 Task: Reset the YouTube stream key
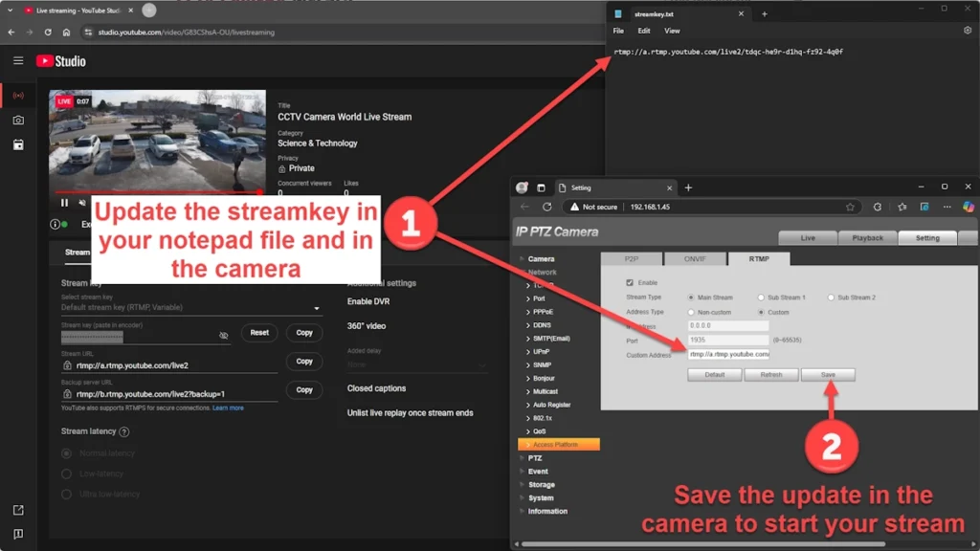pyautogui.click(x=259, y=333)
